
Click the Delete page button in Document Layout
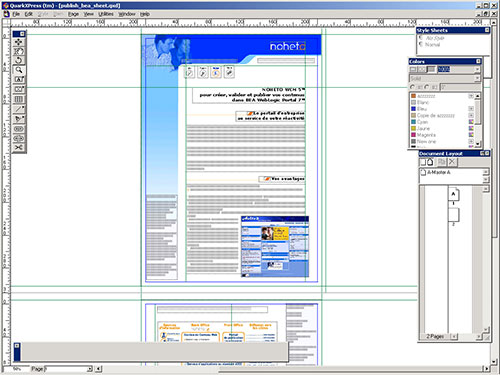click(452, 162)
